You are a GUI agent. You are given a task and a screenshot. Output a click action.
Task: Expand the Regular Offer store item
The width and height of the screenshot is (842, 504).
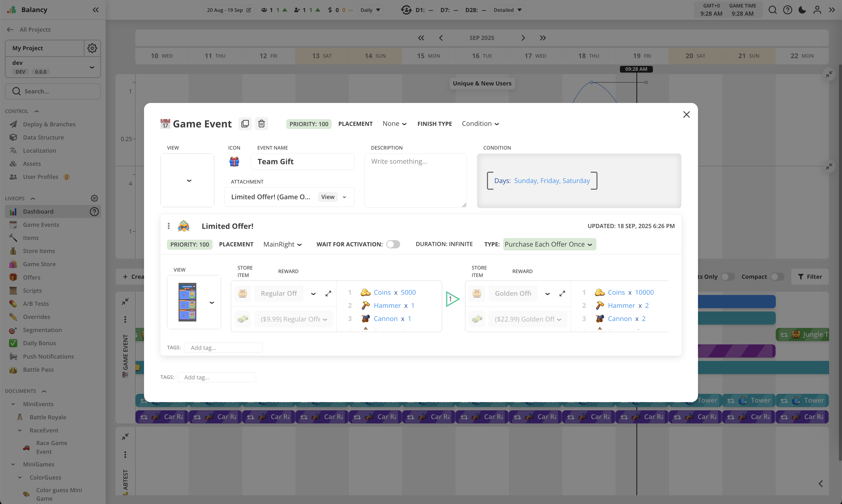328,293
